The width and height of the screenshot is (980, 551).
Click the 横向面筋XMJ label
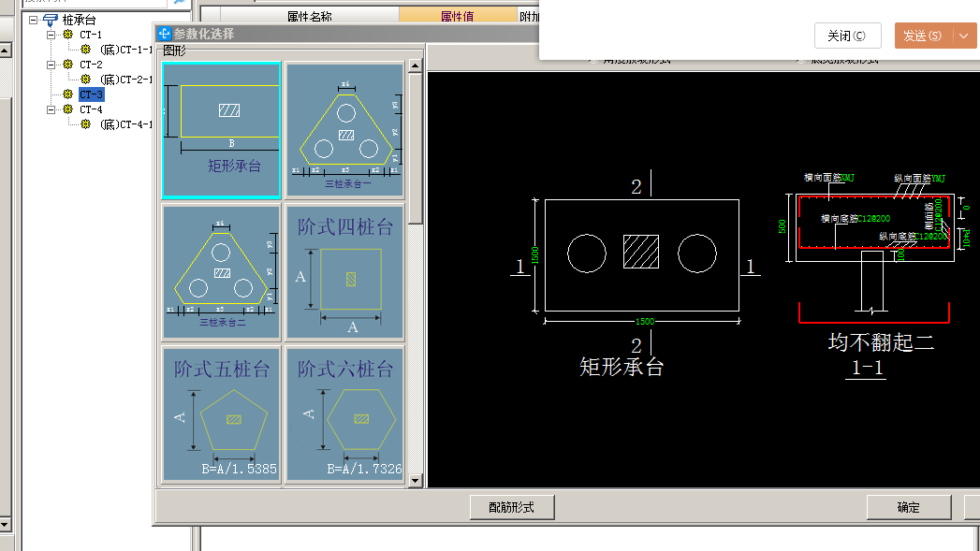[x=828, y=178]
